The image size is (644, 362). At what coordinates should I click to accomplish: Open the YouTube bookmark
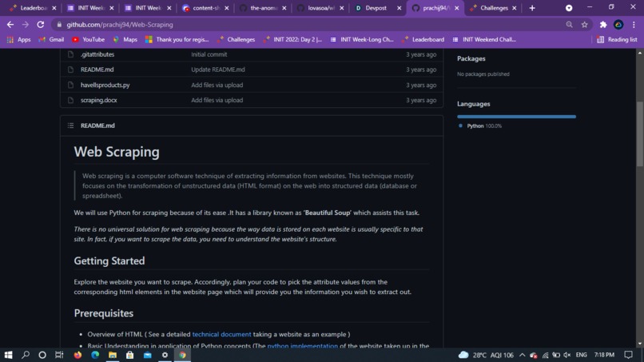[x=89, y=39]
